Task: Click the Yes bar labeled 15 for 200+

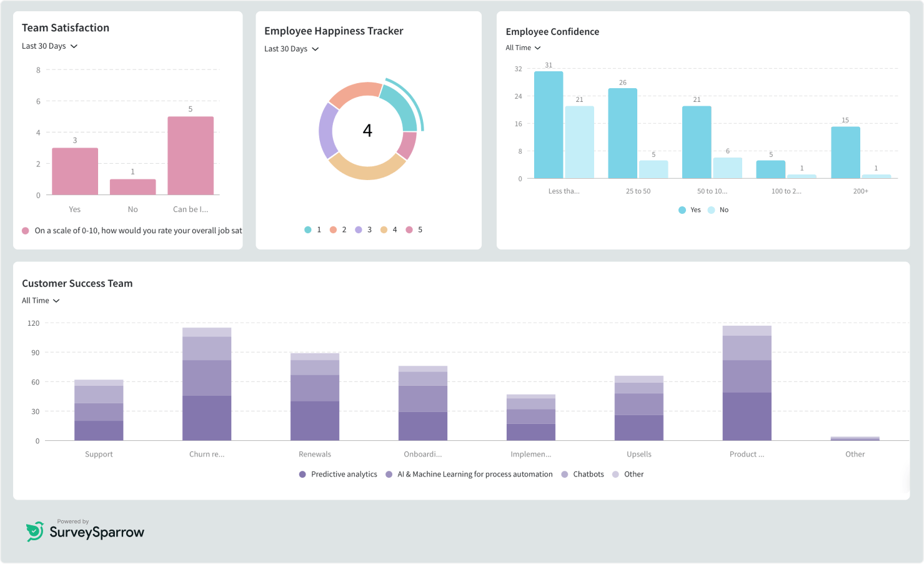Action: pos(846,153)
